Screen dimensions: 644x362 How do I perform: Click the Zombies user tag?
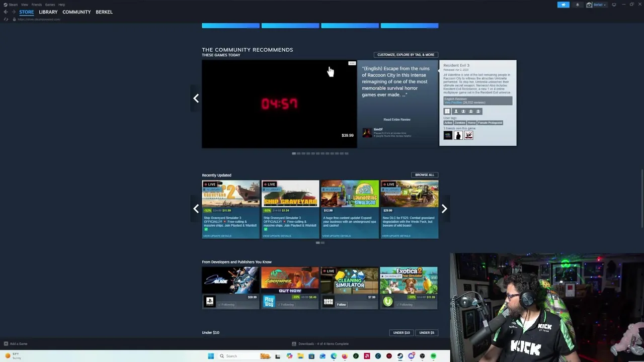(x=460, y=123)
